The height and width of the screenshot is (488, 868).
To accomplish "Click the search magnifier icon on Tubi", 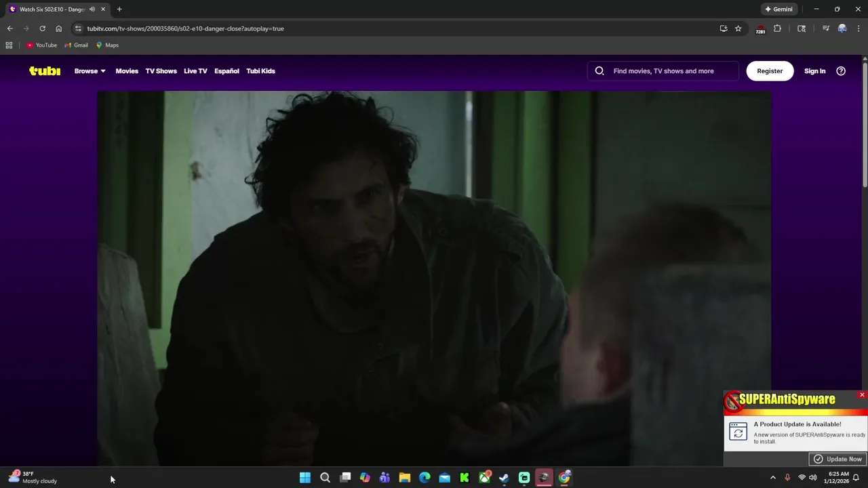I will coord(599,70).
